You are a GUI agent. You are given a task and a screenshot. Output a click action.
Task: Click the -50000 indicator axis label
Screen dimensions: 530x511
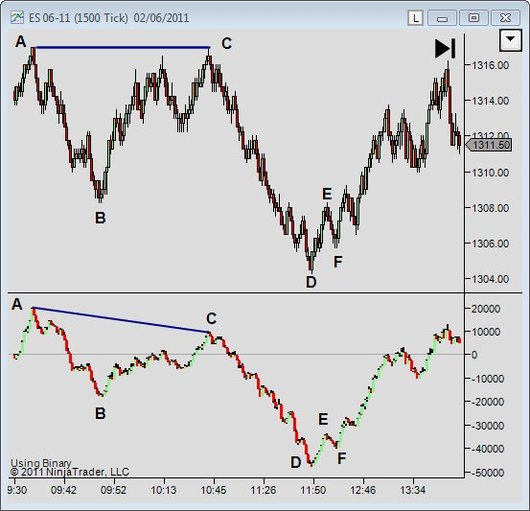coord(487,473)
